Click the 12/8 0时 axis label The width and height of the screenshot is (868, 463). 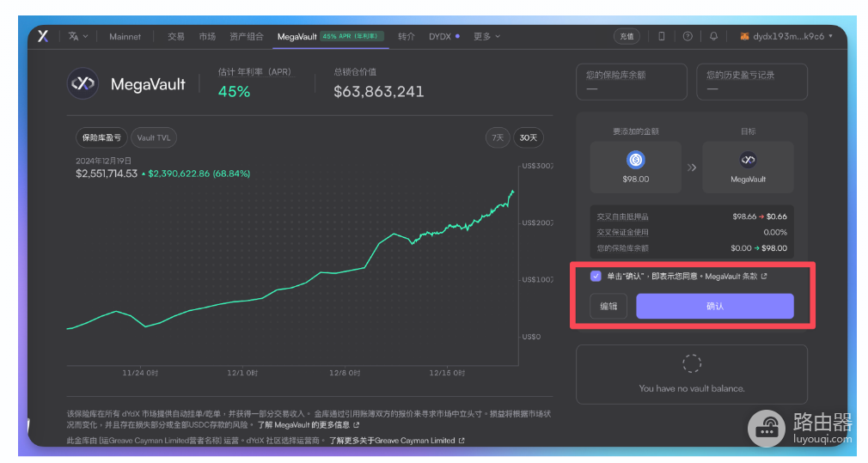pyautogui.click(x=345, y=373)
